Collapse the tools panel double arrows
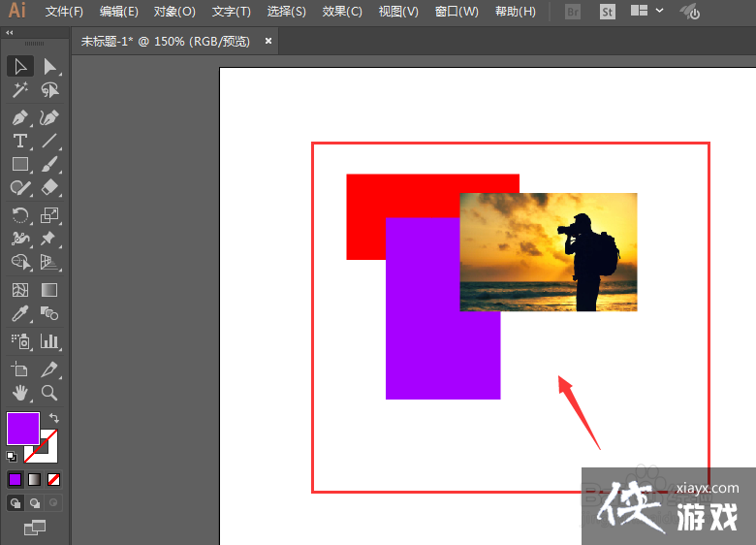 [x=10, y=32]
